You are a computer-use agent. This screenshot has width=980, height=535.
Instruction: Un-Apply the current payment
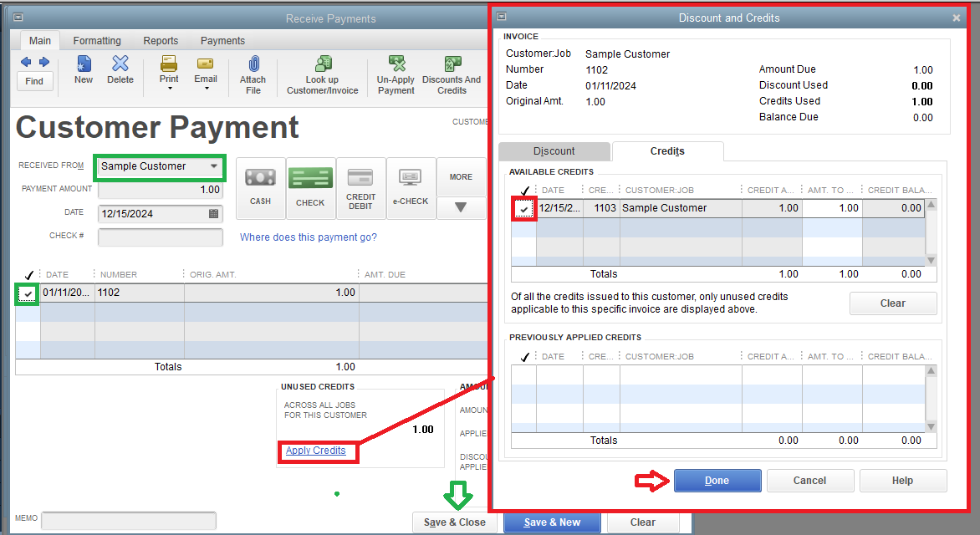pyautogui.click(x=395, y=74)
